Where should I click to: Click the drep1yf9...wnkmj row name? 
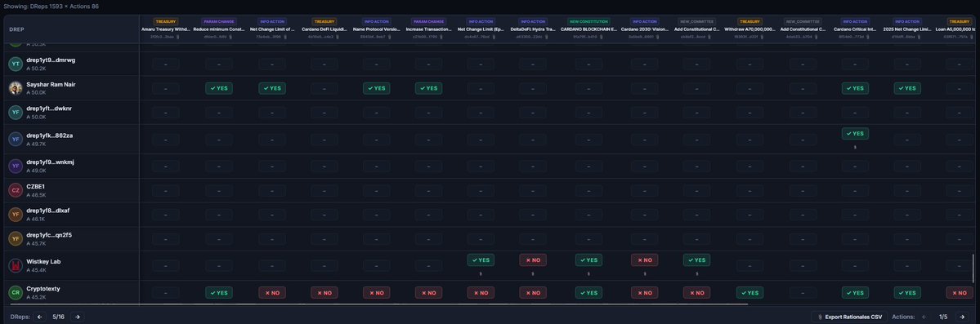(51, 162)
